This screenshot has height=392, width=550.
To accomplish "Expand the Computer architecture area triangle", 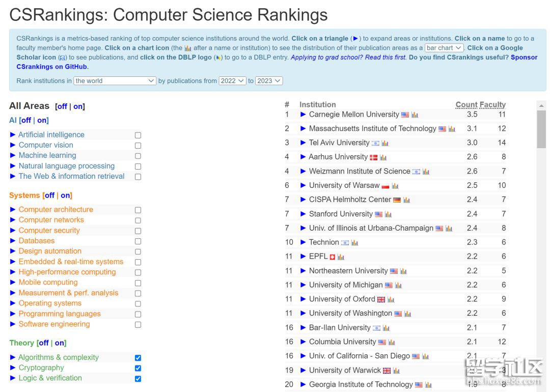I will 13,209.
